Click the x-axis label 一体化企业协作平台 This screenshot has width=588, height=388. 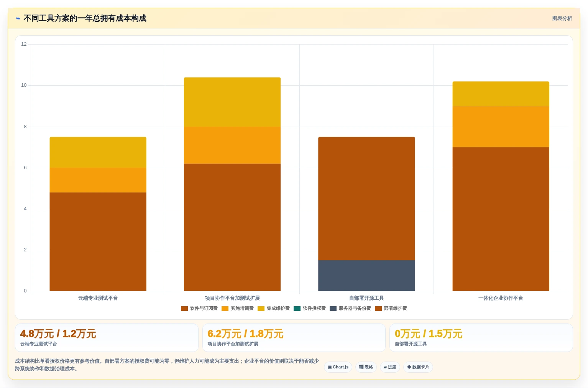point(501,298)
